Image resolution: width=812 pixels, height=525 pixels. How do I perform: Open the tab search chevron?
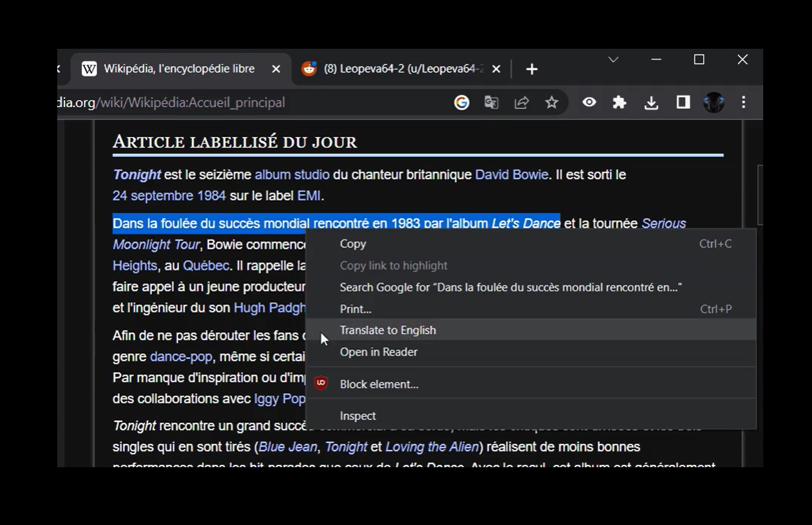click(613, 60)
